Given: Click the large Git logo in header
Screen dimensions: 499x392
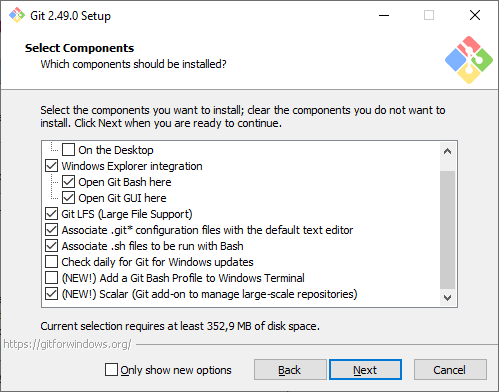Looking at the screenshot, I should (x=469, y=60).
